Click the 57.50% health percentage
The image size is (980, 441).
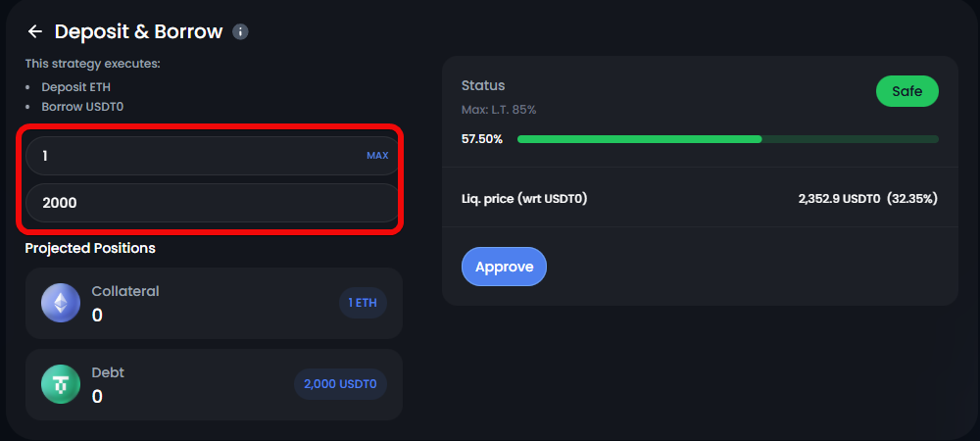(482, 139)
